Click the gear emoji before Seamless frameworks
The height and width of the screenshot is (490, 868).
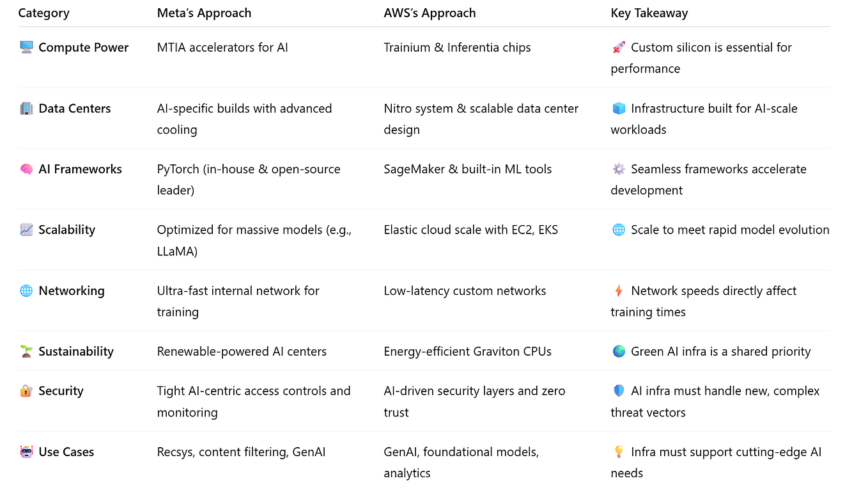(x=619, y=169)
